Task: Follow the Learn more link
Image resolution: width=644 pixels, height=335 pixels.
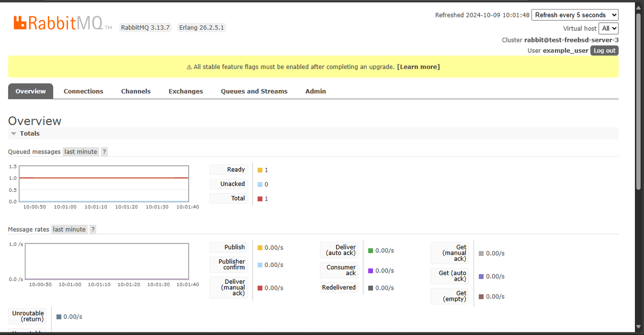Action: click(418, 66)
